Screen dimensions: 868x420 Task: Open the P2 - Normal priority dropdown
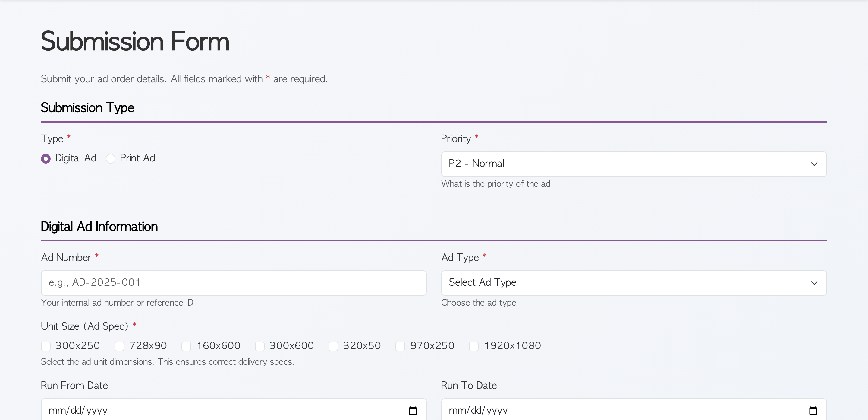634,164
